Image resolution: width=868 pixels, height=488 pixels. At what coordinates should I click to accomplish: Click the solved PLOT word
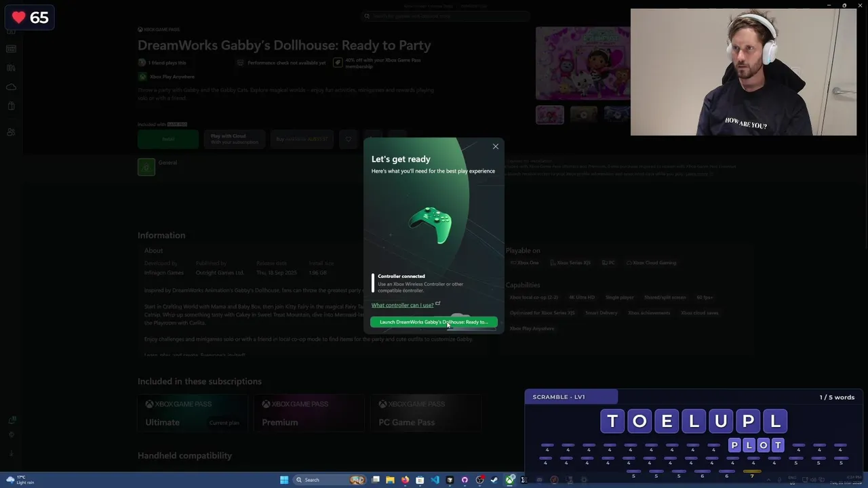[x=756, y=445]
